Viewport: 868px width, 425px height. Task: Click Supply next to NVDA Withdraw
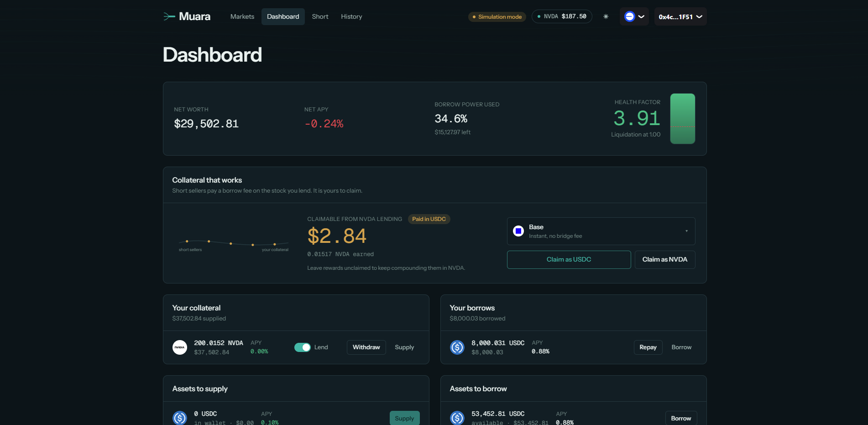(x=404, y=347)
